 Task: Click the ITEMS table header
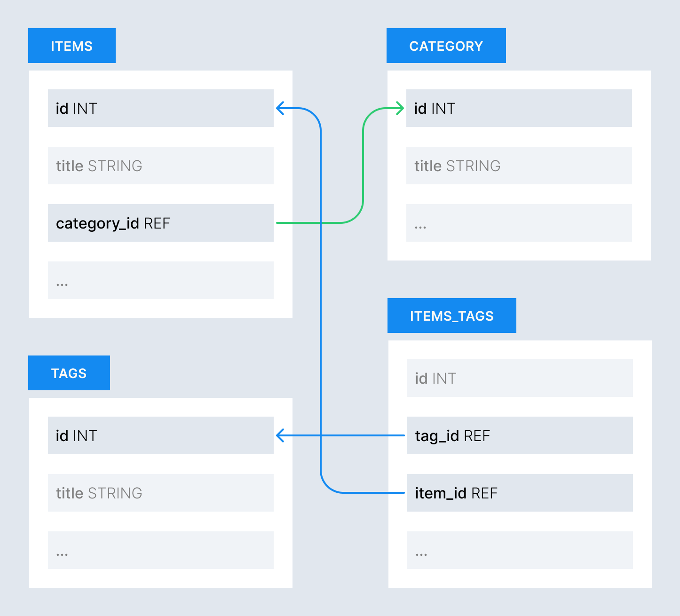click(71, 46)
